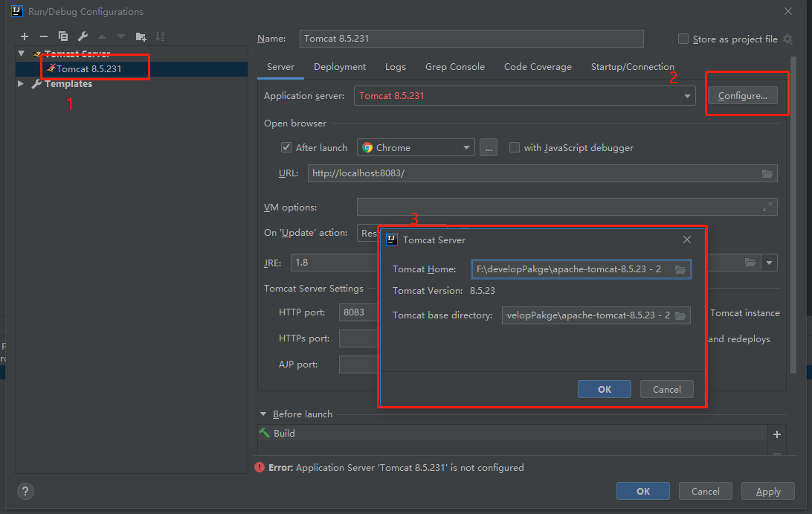Open the edit templates wrench icon

83,36
